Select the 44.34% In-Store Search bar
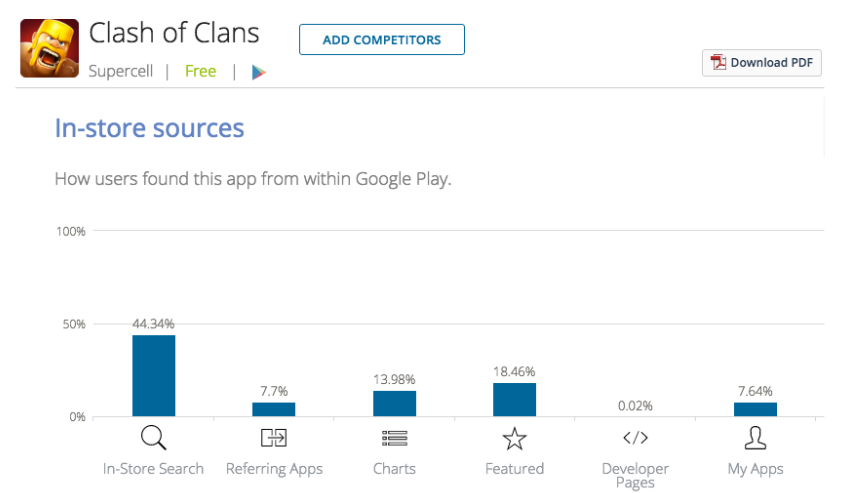Viewport: 852px width, 493px height. [154, 376]
